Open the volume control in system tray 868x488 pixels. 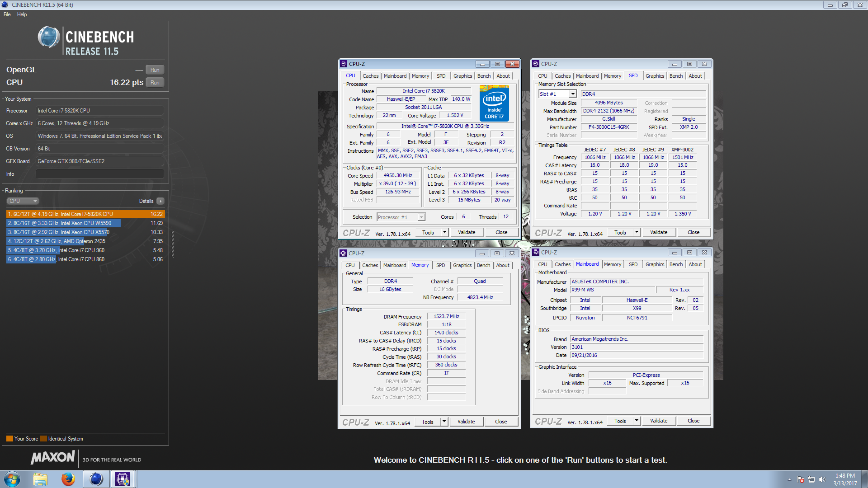[x=822, y=479]
